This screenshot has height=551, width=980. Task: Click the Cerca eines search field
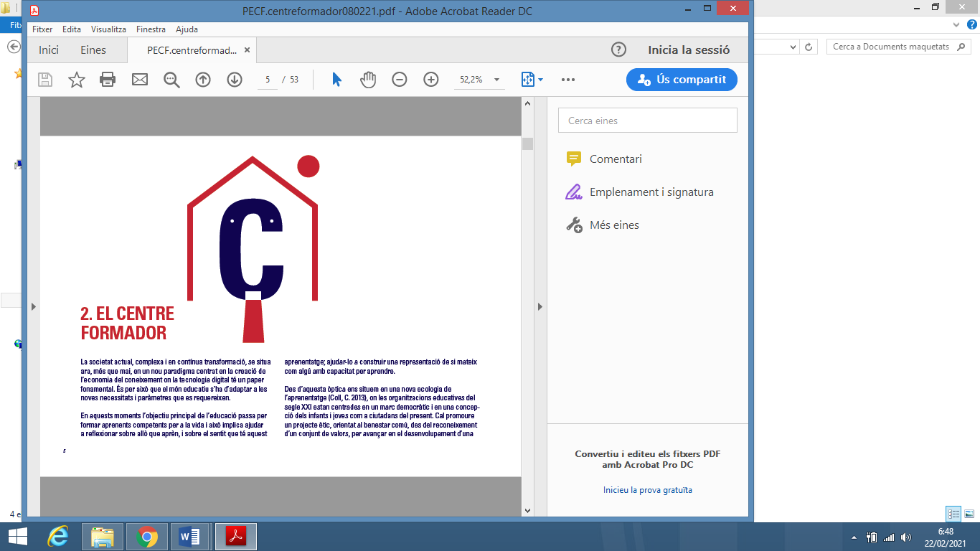[647, 121]
